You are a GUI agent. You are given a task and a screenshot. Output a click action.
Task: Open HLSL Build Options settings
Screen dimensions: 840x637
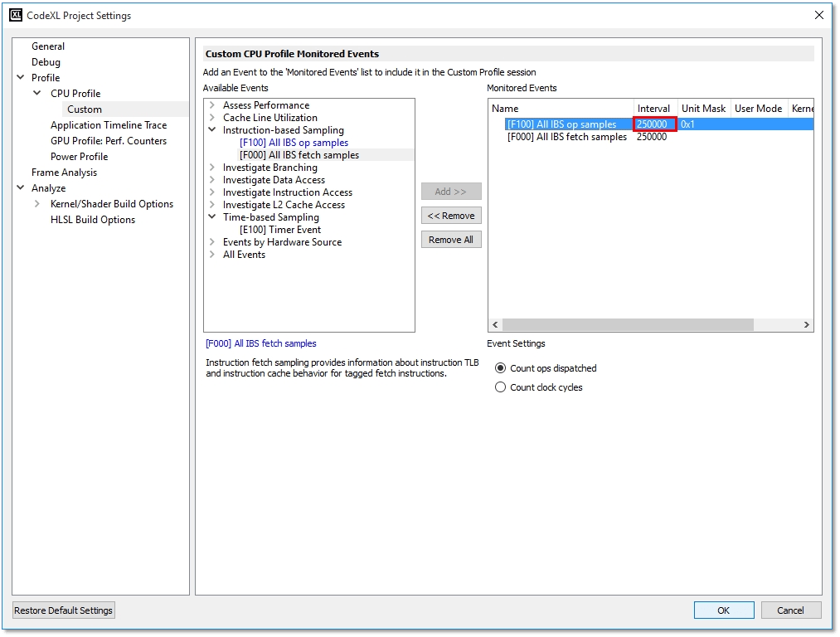93,219
